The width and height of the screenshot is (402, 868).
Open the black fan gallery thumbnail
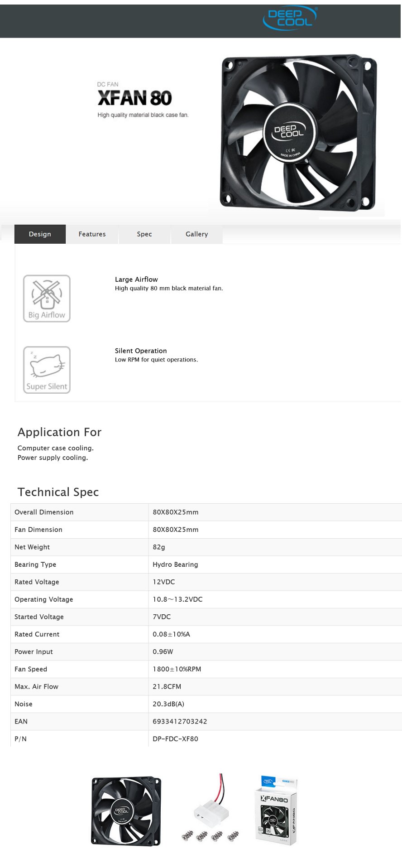pyautogui.click(x=126, y=811)
